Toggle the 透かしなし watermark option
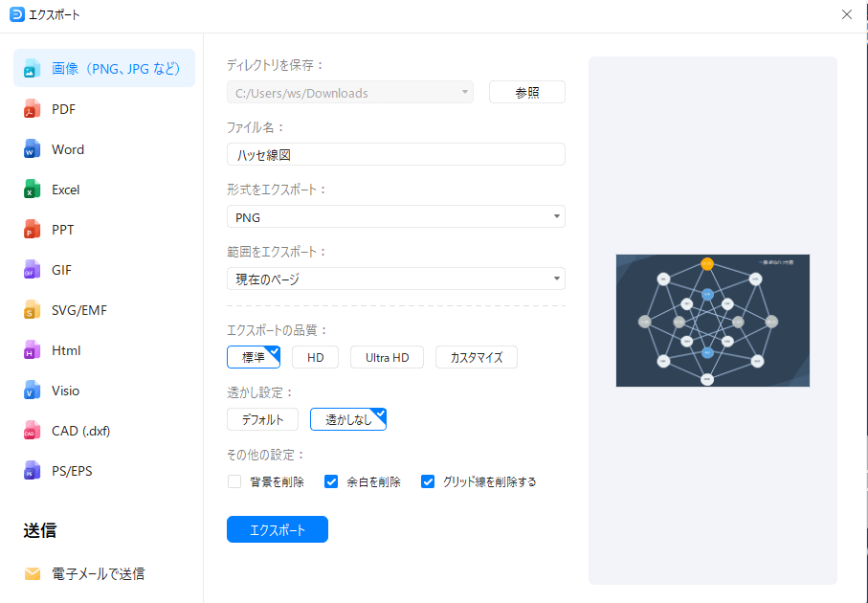The height and width of the screenshot is (603, 868). 347,418
